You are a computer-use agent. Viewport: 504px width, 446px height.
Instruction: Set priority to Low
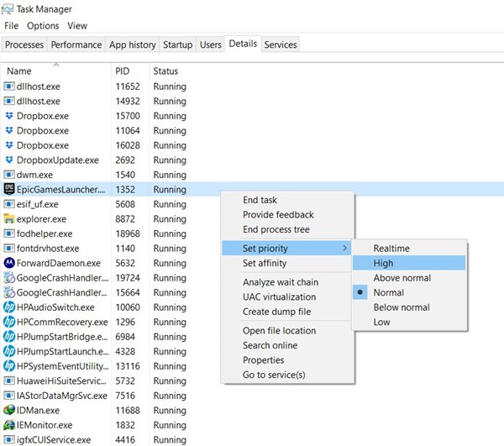tap(409, 322)
